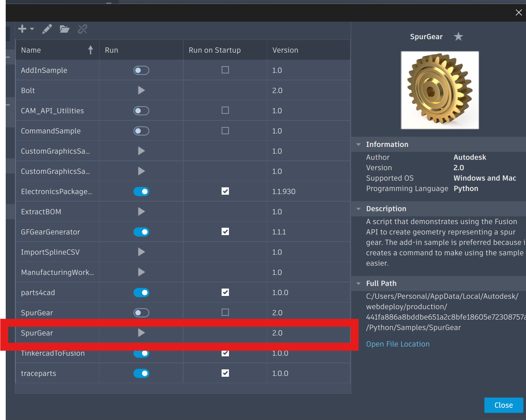526x420 pixels.
Task: Run the ImportSplineCSV script play arrow
Action: coord(141,252)
